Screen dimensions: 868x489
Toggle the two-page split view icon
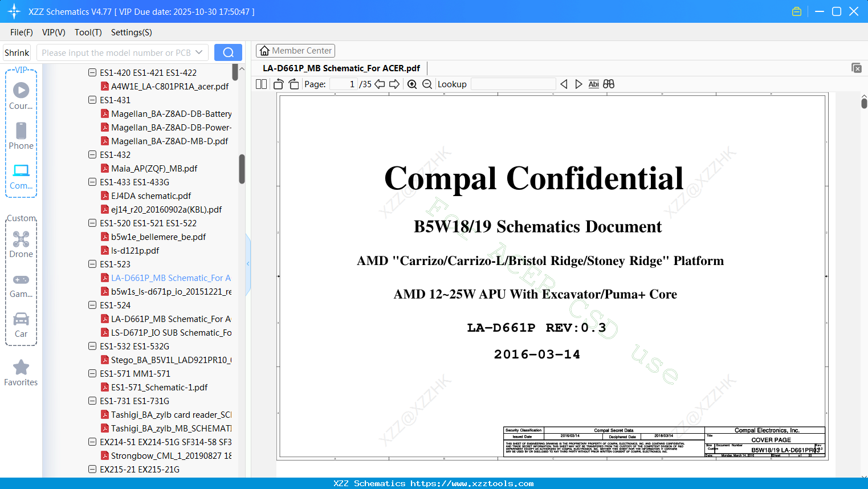tap(262, 84)
